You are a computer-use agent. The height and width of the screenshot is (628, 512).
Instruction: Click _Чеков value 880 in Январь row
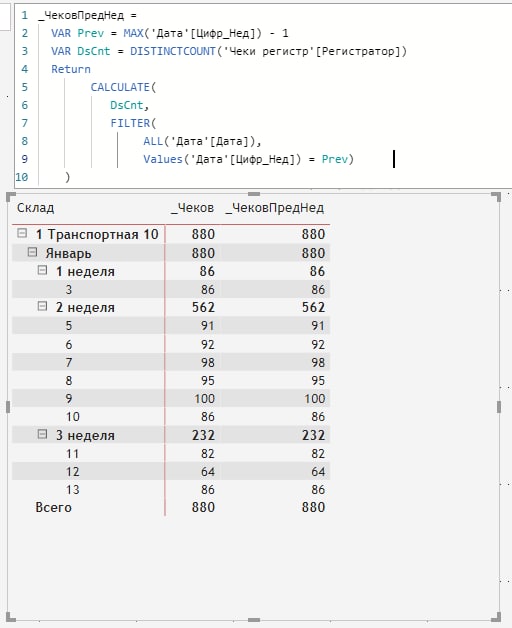pyautogui.click(x=203, y=254)
